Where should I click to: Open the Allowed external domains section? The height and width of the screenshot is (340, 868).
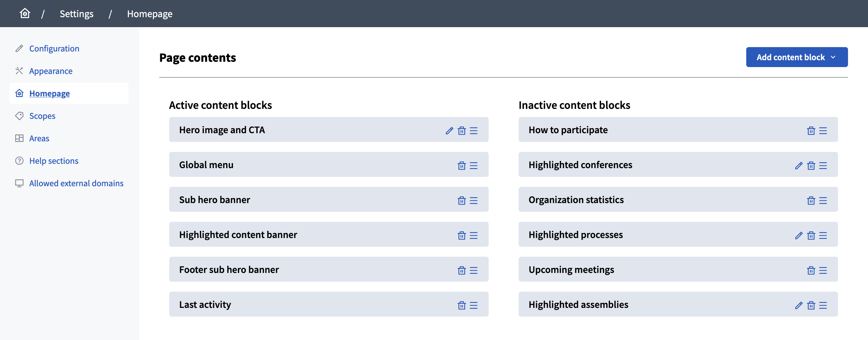76,183
